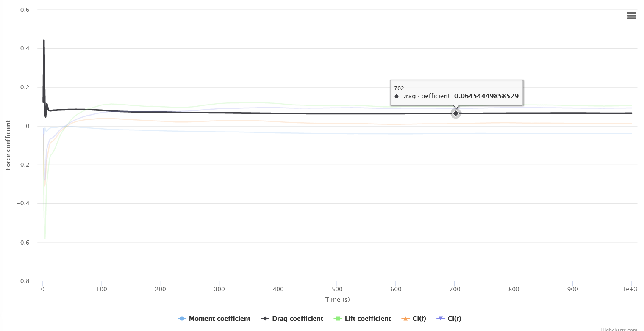Open the chart context menu hamburger icon
644x331 pixels.
[631, 16]
